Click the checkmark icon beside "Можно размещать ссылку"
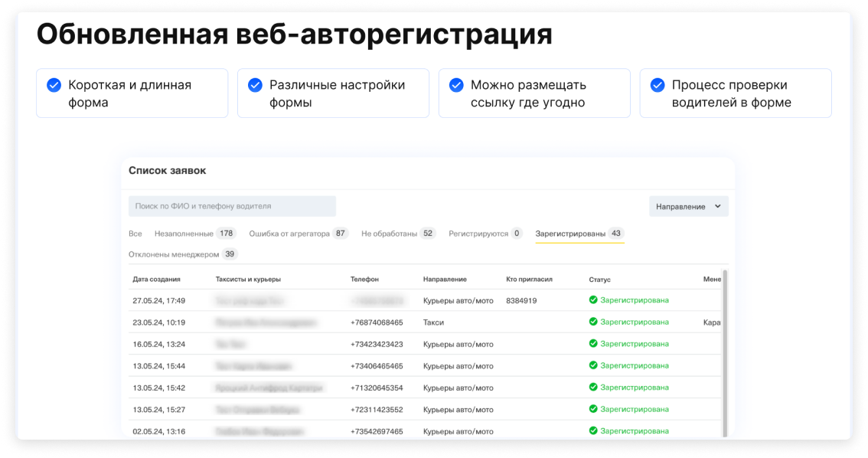Screen dimensions: 868x458 click(456, 85)
